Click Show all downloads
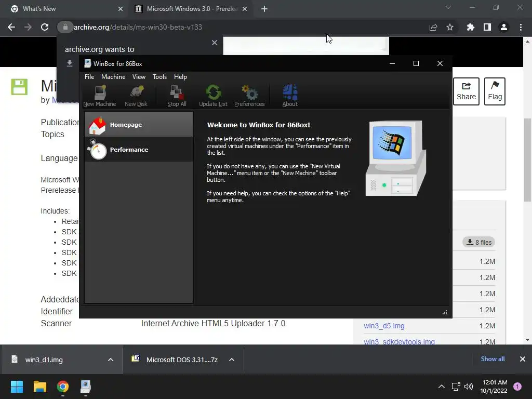Screen dimensions: 532x399 coord(493,359)
